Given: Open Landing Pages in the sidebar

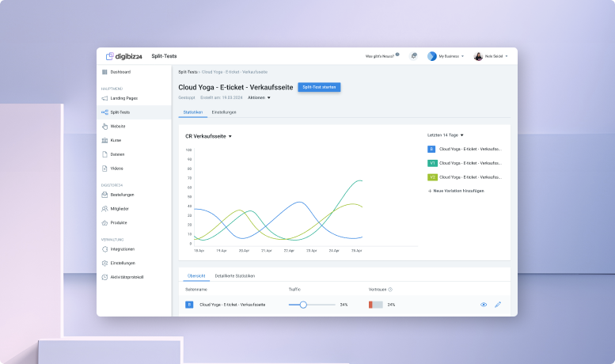Looking at the screenshot, I should click(123, 98).
